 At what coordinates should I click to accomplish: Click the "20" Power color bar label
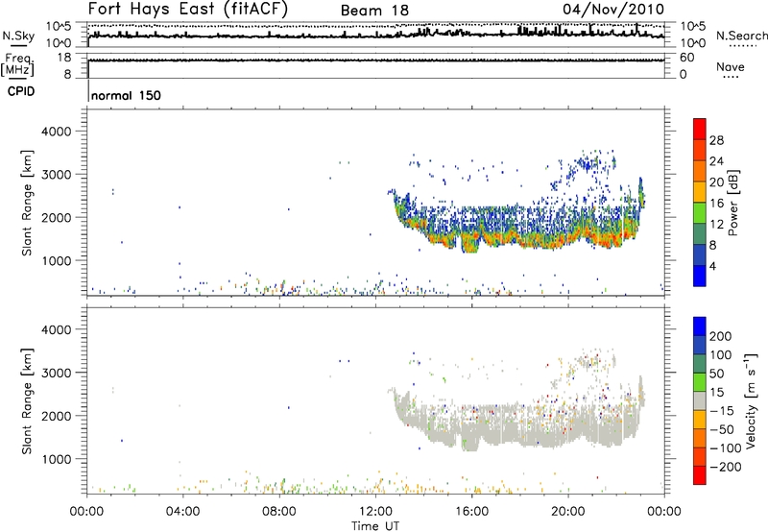pyautogui.click(x=716, y=182)
